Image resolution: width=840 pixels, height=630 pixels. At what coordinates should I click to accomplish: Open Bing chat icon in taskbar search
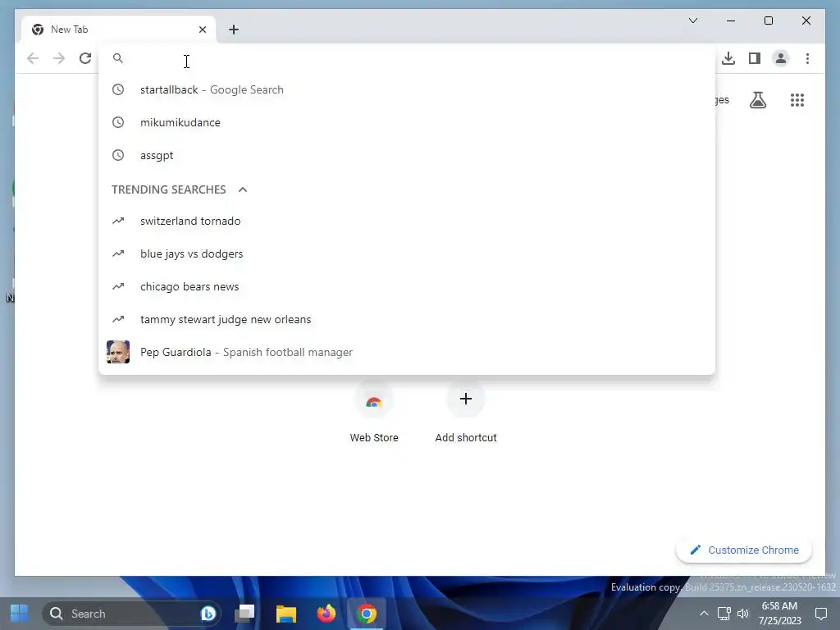[x=208, y=614]
